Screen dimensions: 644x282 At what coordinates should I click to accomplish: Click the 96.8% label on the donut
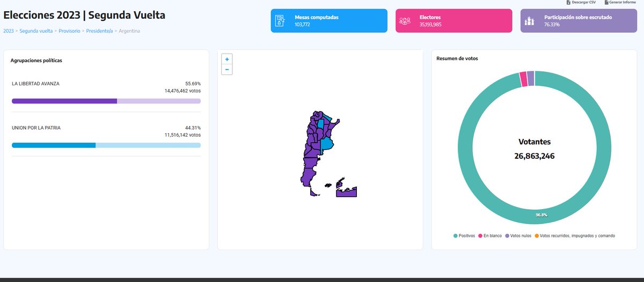point(541,215)
